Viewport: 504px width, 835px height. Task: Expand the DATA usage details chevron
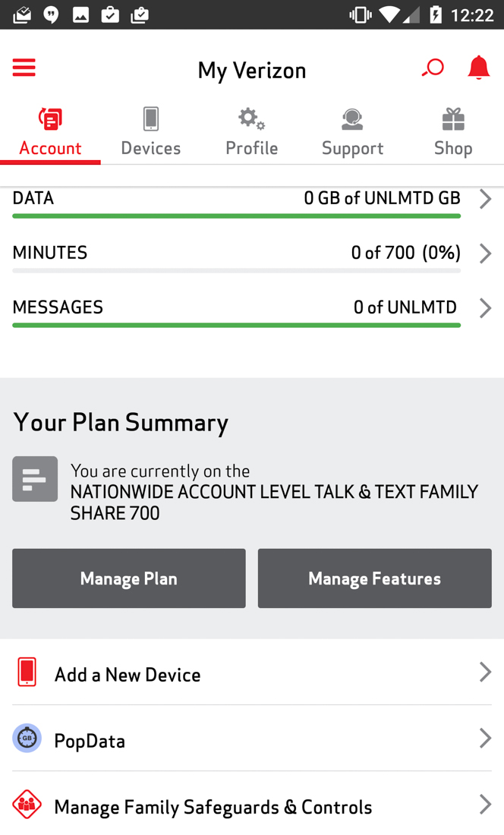click(485, 199)
